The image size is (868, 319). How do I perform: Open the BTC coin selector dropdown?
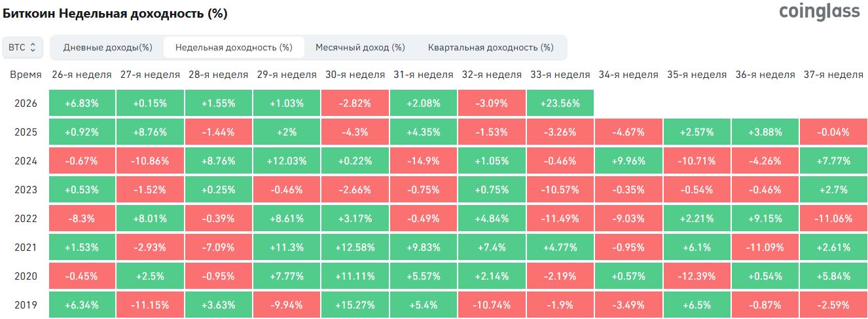click(x=24, y=47)
